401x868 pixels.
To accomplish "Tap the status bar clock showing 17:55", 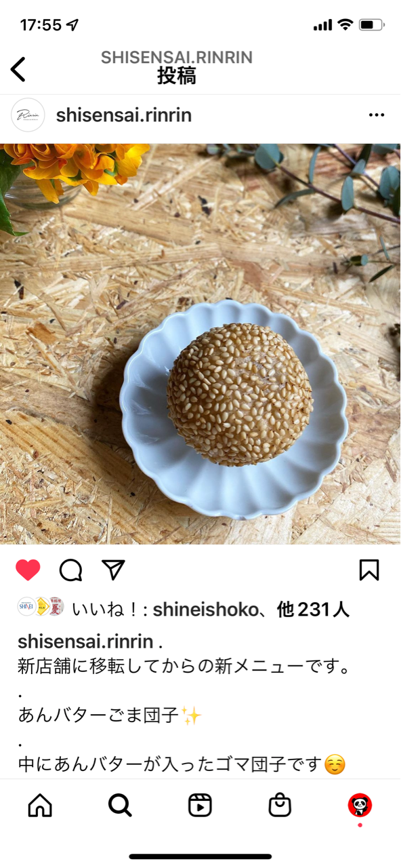I will coord(41,25).
